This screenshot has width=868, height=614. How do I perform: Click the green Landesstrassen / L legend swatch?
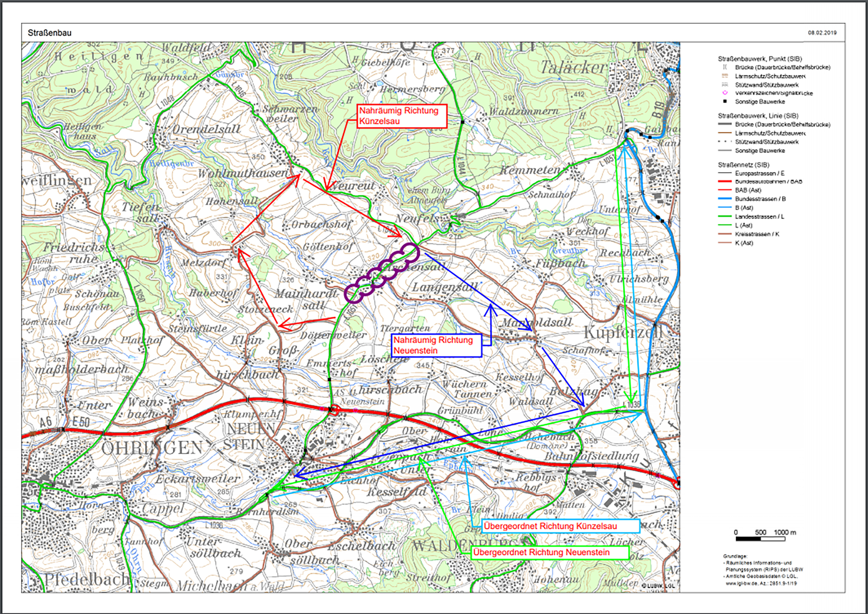coord(725,216)
